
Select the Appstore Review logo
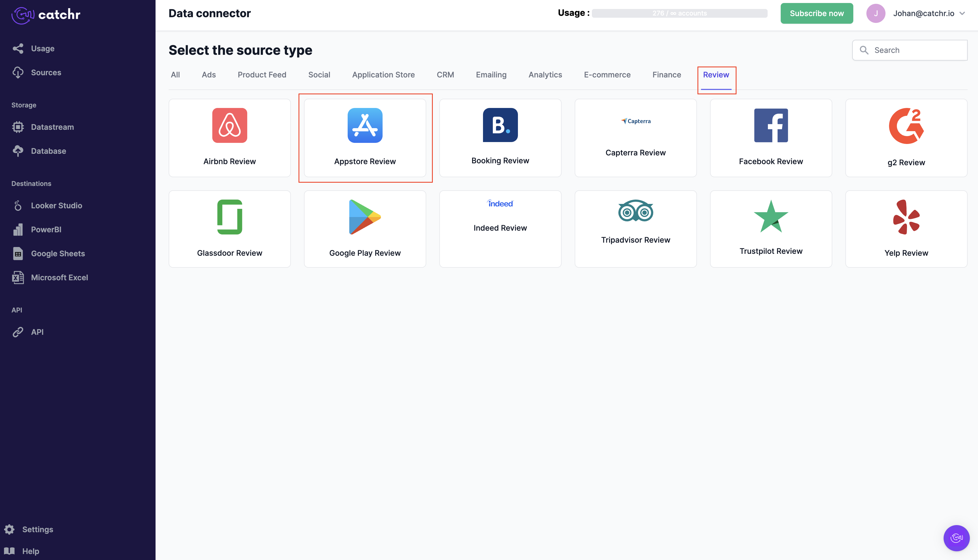coord(365,125)
